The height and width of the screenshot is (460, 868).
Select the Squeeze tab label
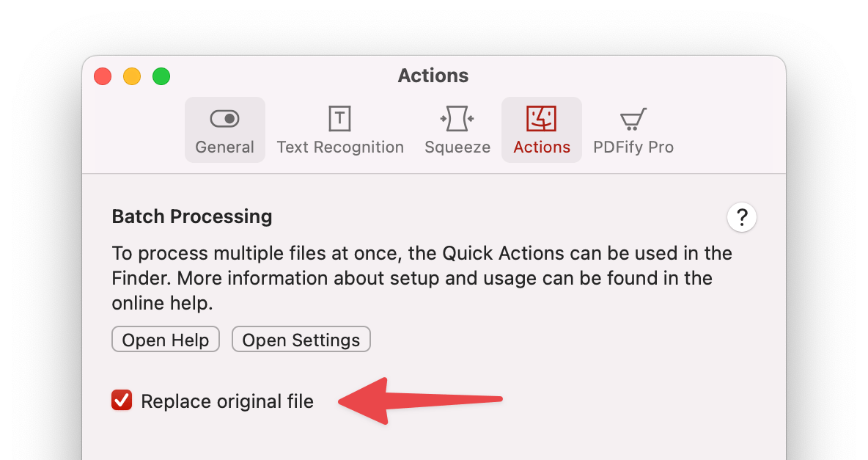[457, 147]
